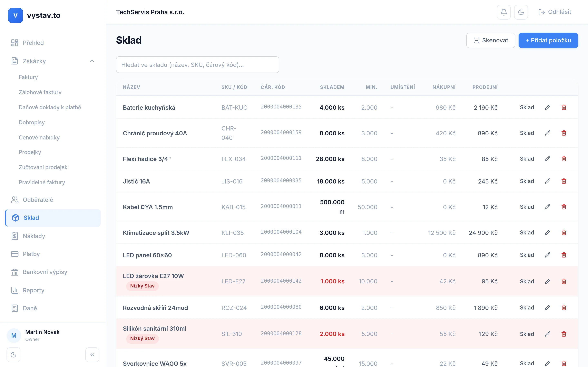Image resolution: width=588 pixels, height=367 pixels.
Task: Open Martin Novák user profile
Action: (x=42, y=335)
